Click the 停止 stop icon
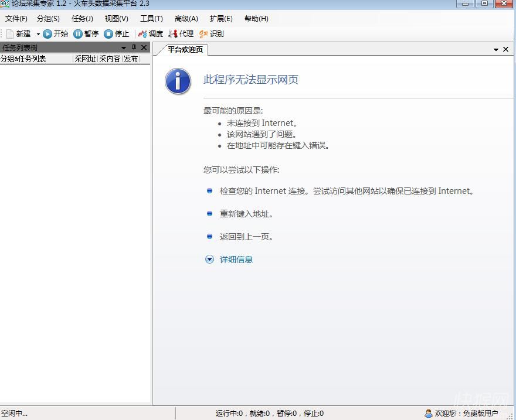This screenshot has height=420, width=516. click(x=108, y=34)
